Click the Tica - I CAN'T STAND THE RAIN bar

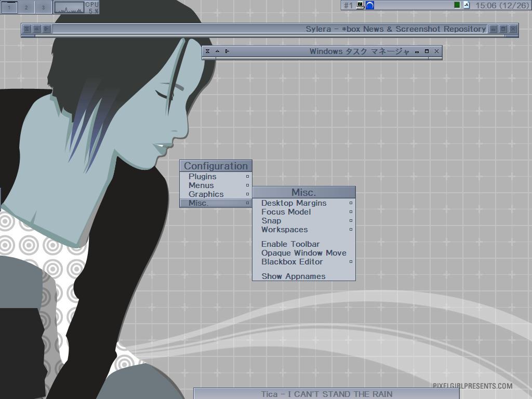pos(326,394)
